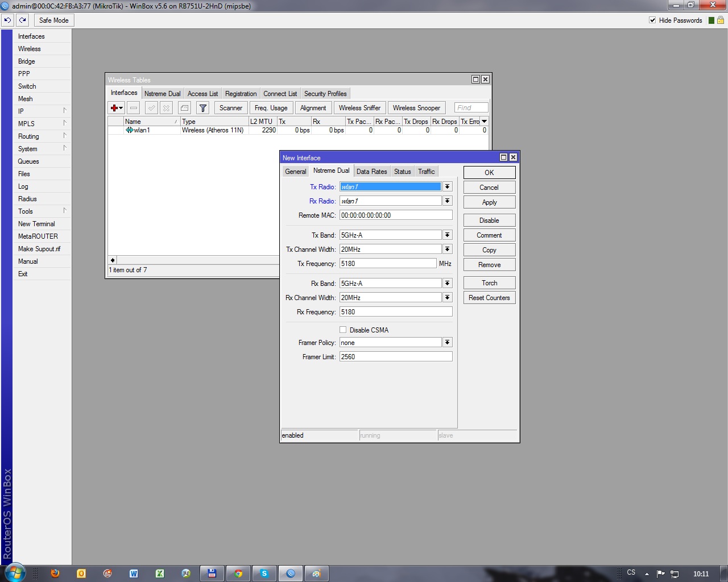Image resolution: width=728 pixels, height=582 pixels.
Task: Open the Connect List tab
Action: (280, 94)
